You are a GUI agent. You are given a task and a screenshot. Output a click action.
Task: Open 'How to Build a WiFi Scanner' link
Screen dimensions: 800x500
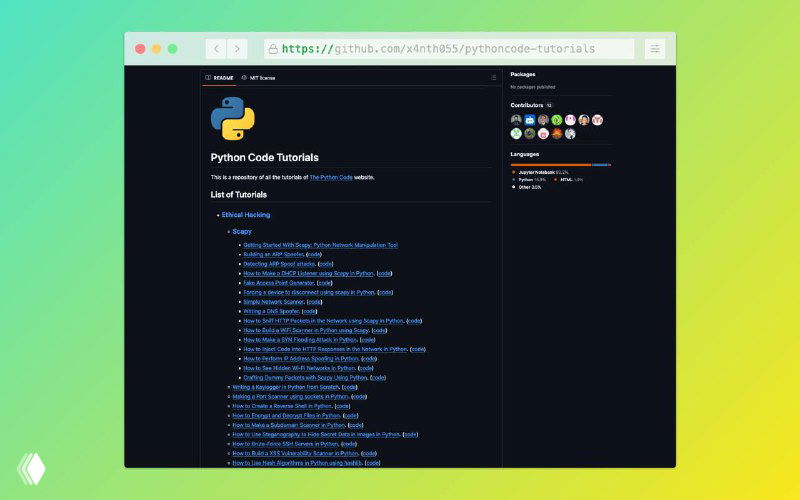[x=306, y=330]
